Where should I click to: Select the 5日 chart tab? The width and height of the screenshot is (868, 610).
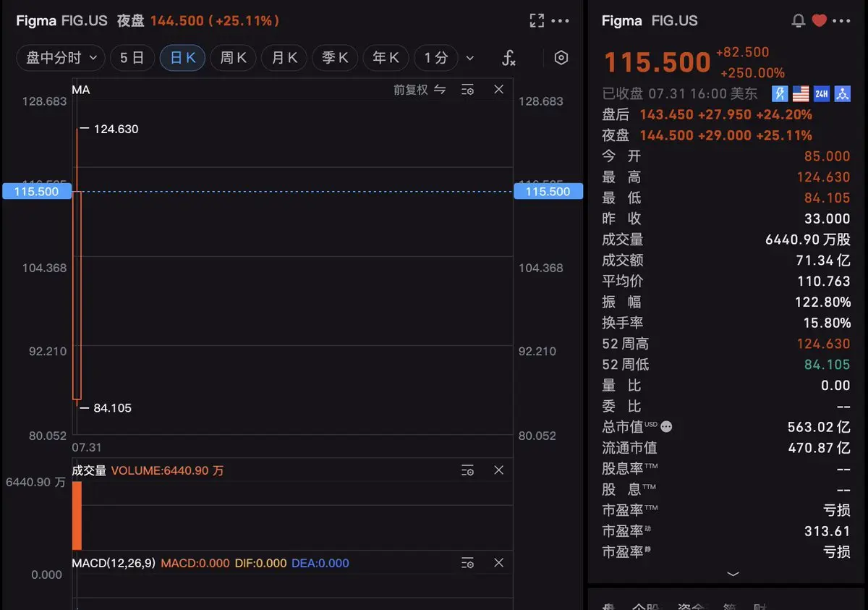tap(132, 58)
